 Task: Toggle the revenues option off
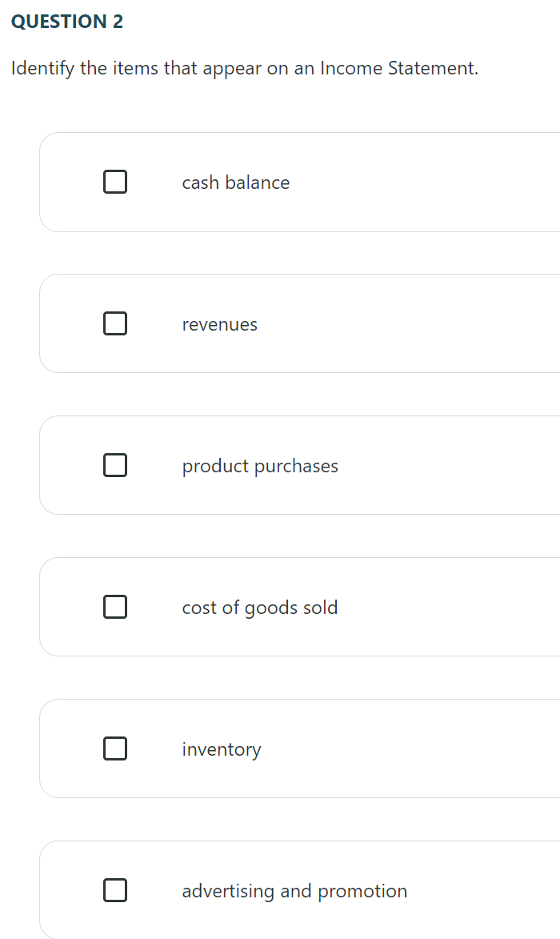click(x=115, y=323)
